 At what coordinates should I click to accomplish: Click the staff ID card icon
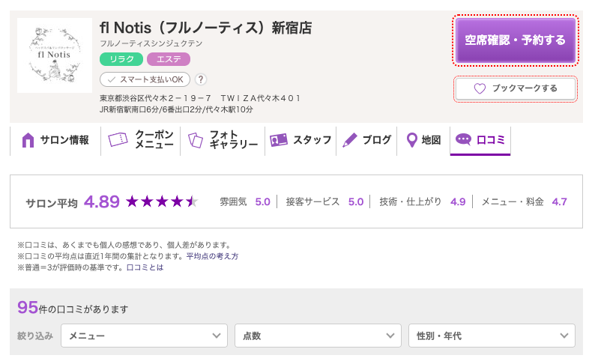click(x=279, y=140)
